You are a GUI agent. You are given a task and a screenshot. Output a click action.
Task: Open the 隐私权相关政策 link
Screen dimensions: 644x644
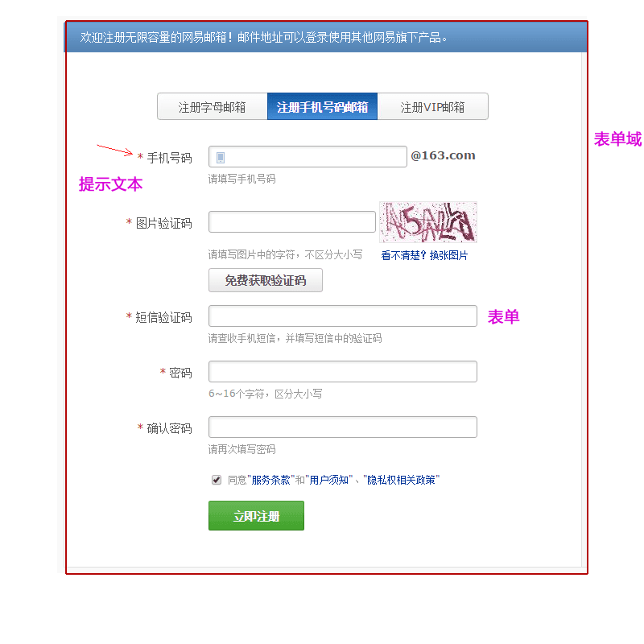pyautogui.click(x=401, y=480)
